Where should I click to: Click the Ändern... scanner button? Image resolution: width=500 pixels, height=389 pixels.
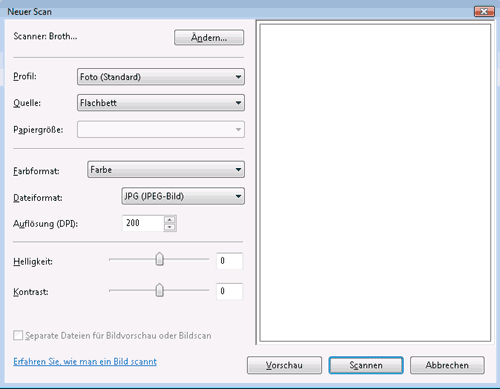coord(209,38)
